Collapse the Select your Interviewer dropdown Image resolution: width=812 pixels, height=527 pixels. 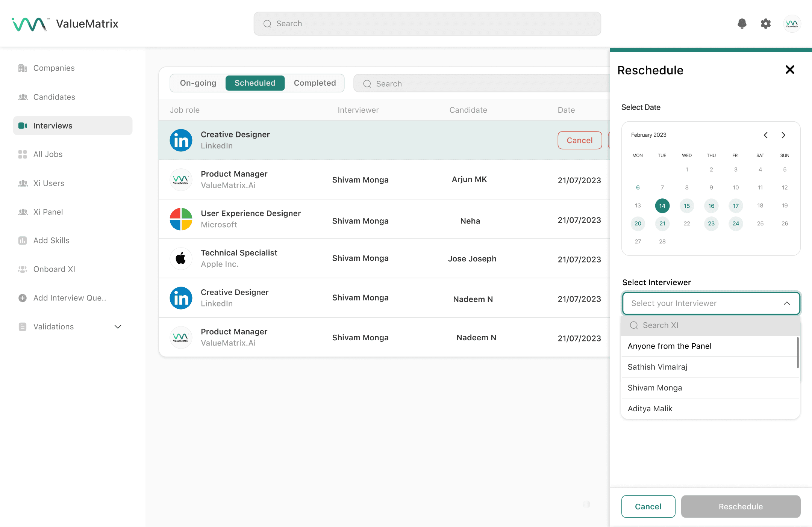click(x=787, y=304)
